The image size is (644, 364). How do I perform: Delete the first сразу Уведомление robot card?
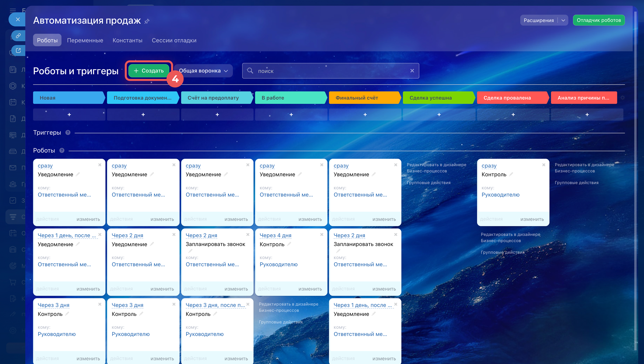click(x=100, y=165)
